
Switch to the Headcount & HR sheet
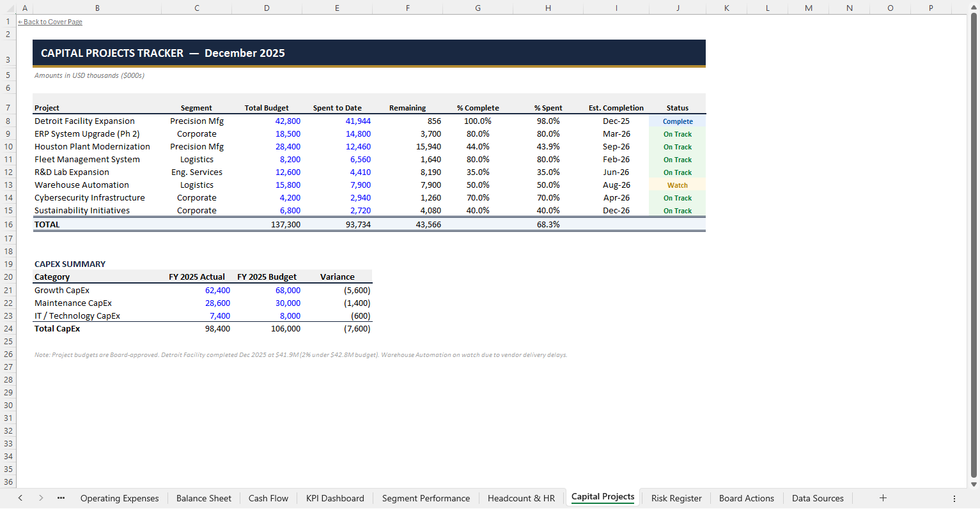point(521,498)
